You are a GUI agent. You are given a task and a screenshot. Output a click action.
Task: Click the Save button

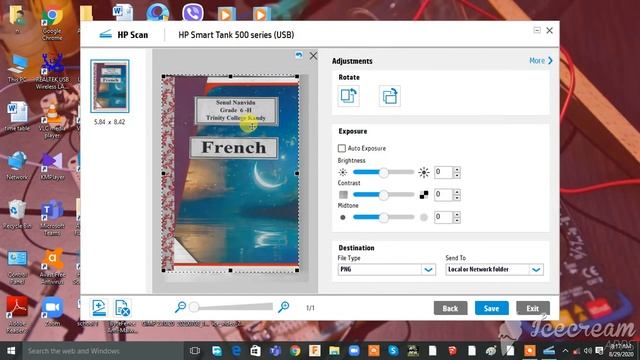[491, 308]
